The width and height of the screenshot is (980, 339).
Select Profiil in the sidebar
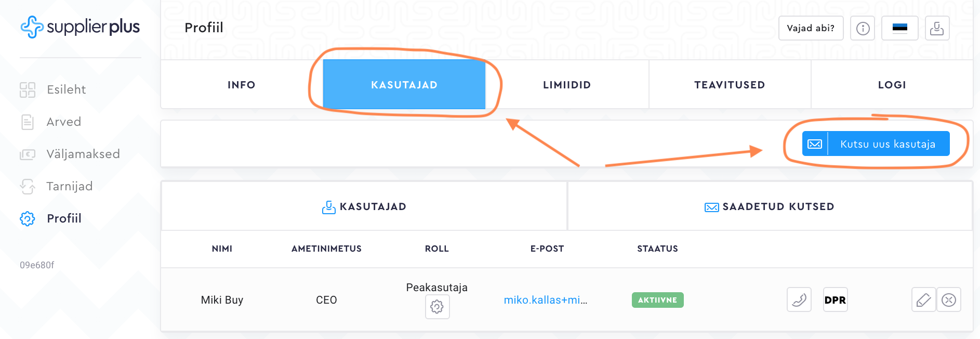64,218
